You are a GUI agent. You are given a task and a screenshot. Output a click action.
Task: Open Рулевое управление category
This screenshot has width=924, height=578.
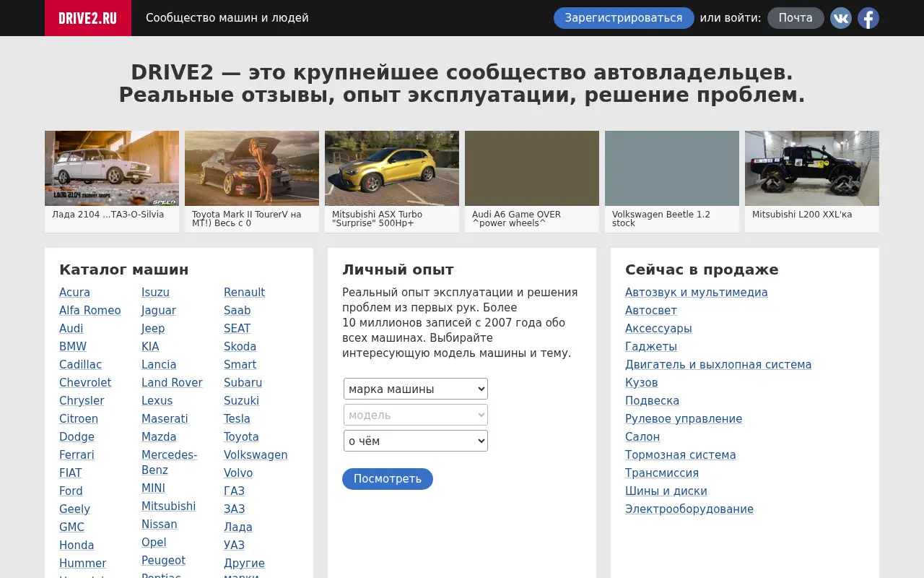click(684, 419)
